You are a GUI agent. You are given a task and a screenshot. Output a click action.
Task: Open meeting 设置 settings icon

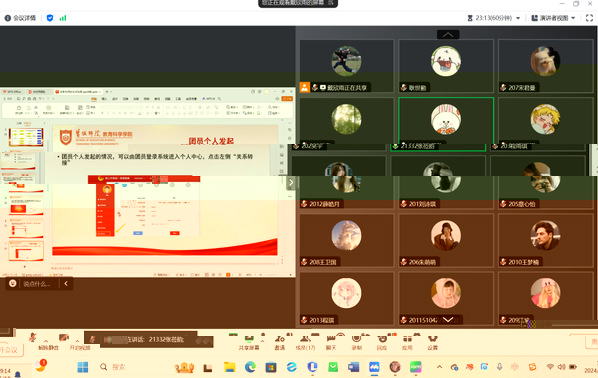(x=432, y=342)
